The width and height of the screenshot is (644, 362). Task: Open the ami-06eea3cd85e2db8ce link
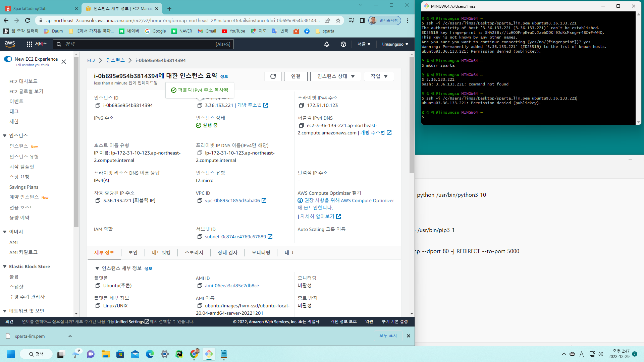(232, 286)
